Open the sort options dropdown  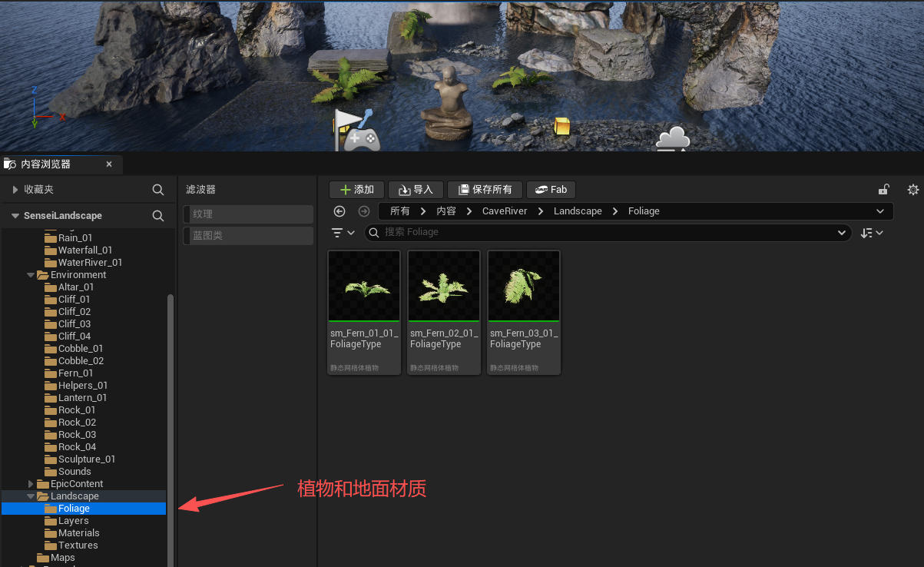click(872, 232)
